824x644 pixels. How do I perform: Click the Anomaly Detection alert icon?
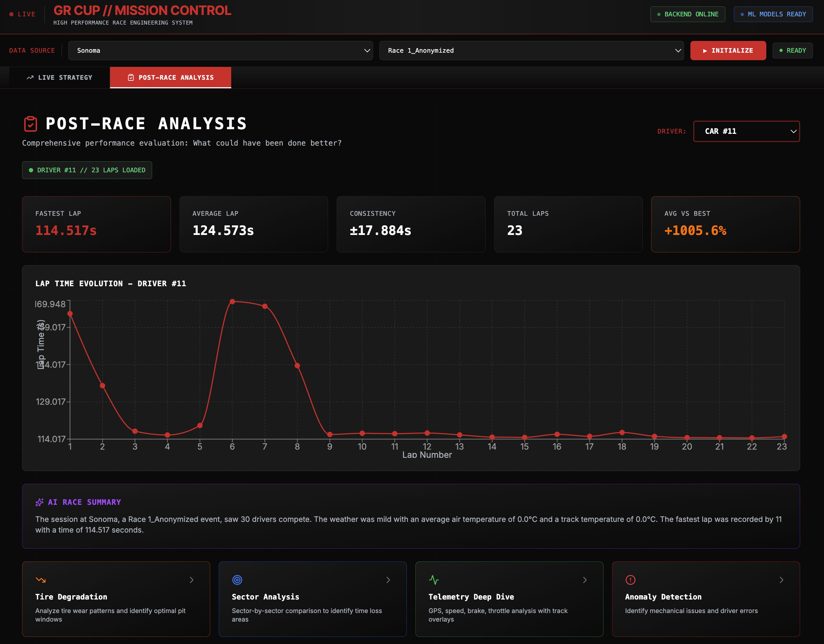tap(631, 580)
